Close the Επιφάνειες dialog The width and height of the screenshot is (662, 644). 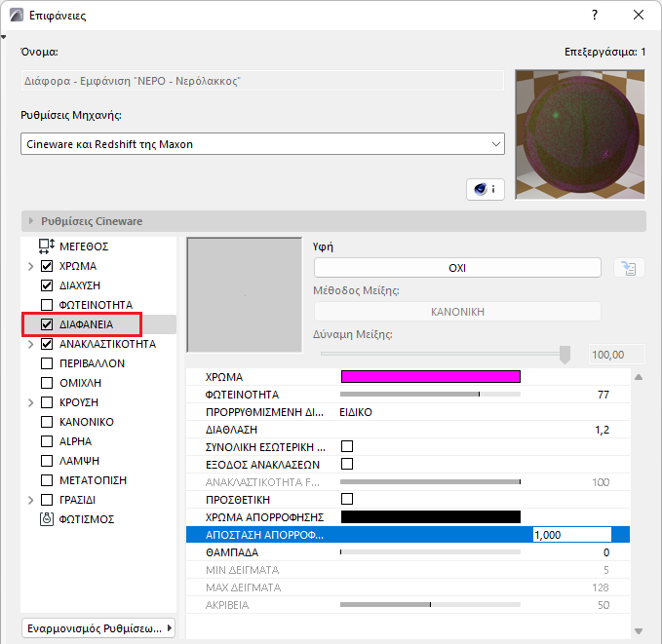639,15
